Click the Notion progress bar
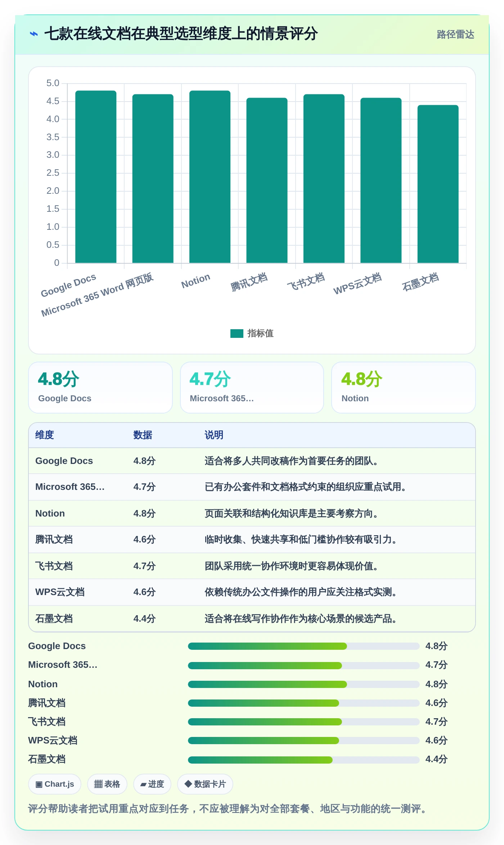The image size is (504, 845). 303,684
